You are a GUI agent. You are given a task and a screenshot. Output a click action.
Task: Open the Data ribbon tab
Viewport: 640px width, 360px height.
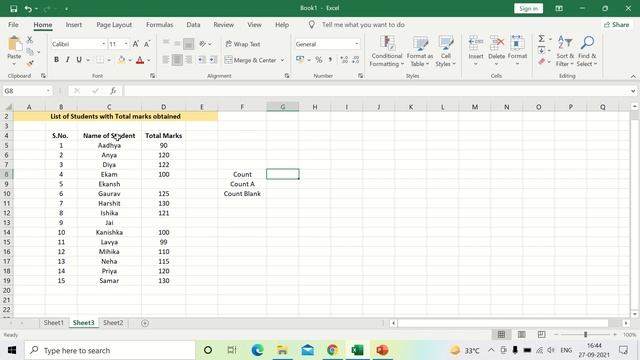tap(193, 25)
